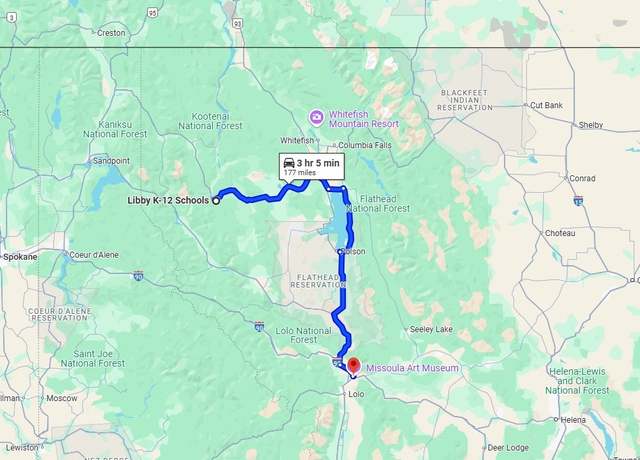Click the Interstate 15 shield near Conrad
The width and height of the screenshot is (640, 460).
(578, 200)
